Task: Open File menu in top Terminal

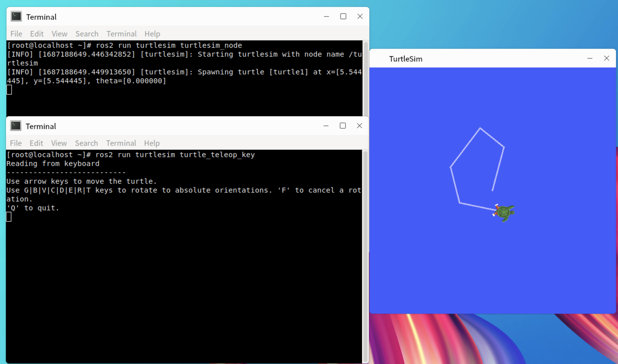Action: tap(16, 34)
